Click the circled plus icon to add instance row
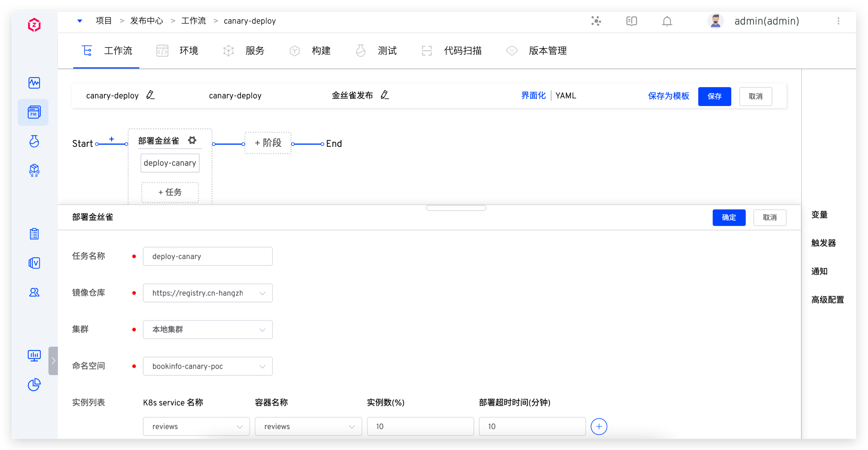Viewport: 868px width, 450px height. point(599,426)
